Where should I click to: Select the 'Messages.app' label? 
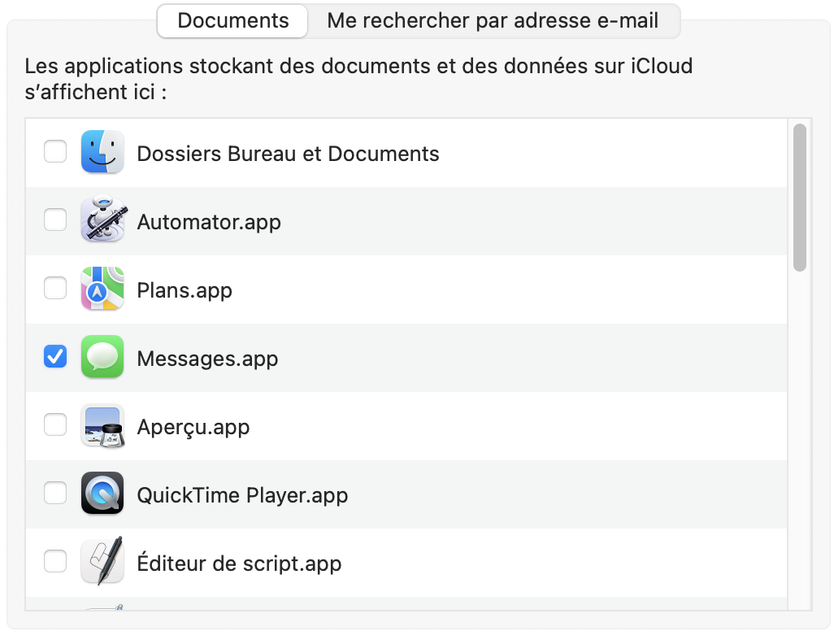(x=207, y=359)
